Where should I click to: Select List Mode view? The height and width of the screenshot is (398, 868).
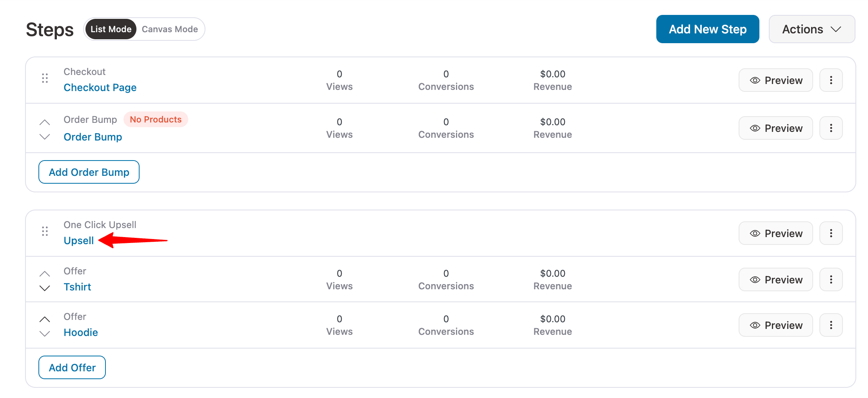coord(111,29)
